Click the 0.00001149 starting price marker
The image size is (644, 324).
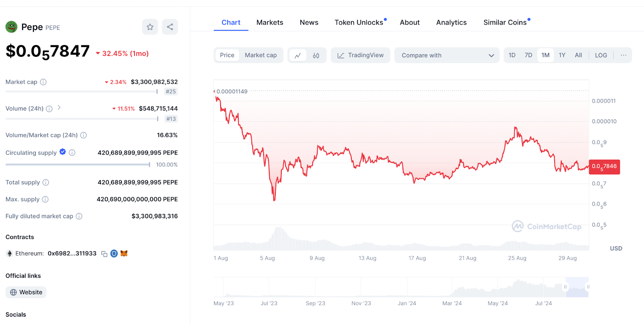click(x=232, y=91)
